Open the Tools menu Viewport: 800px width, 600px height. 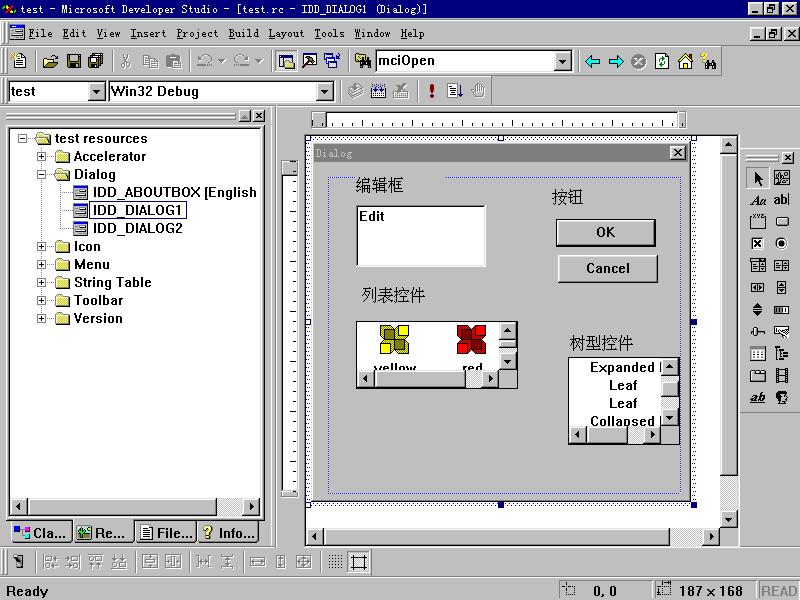click(x=329, y=34)
